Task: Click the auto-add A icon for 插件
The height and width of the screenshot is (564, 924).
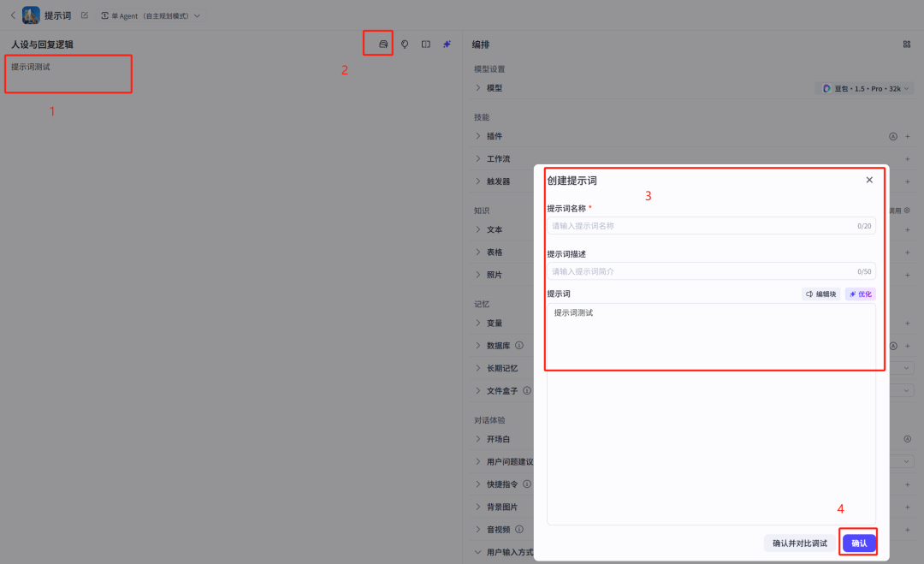Action: (893, 136)
